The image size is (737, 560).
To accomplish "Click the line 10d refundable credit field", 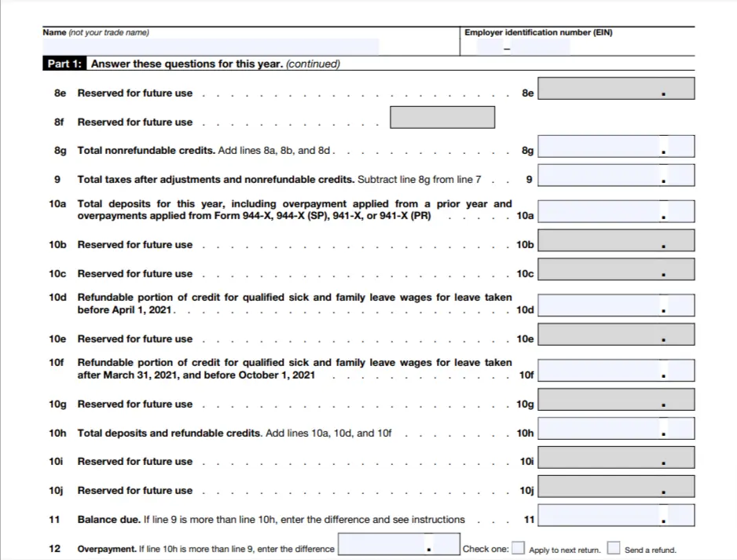I will click(x=616, y=306).
